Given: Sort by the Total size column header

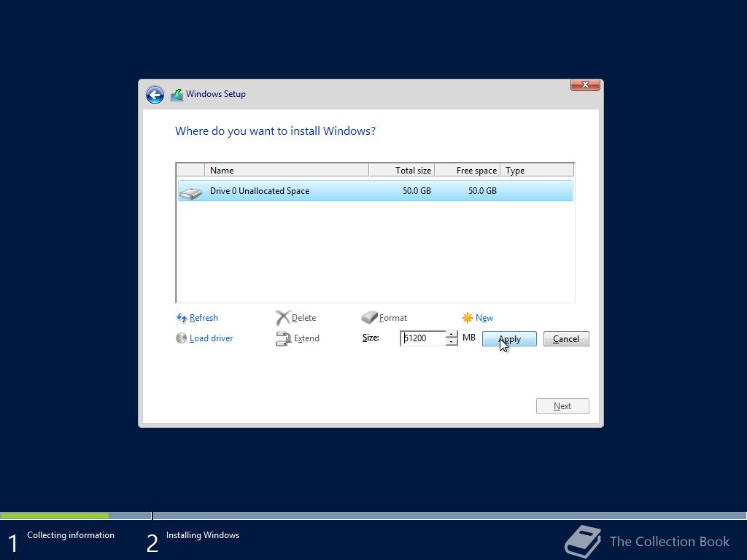Looking at the screenshot, I should [x=402, y=170].
